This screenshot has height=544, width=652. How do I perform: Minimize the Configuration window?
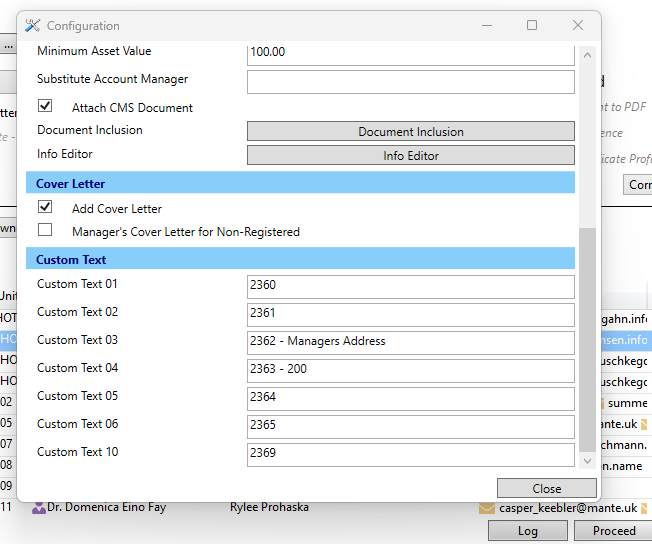tap(486, 26)
